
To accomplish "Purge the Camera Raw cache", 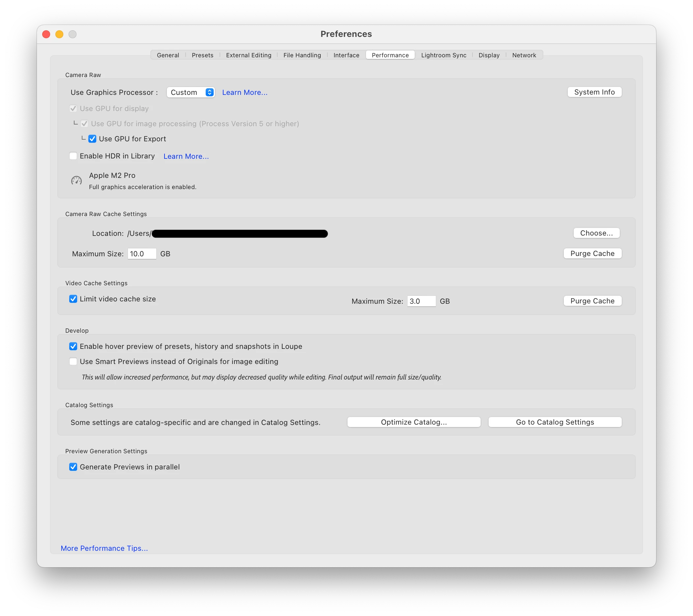I will click(x=592, y=253).
